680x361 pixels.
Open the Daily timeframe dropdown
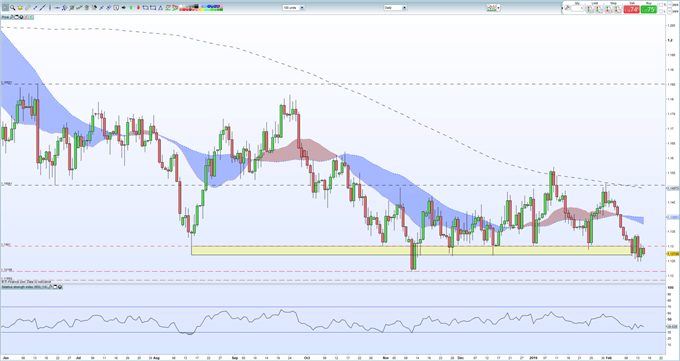tap(395, 7)
